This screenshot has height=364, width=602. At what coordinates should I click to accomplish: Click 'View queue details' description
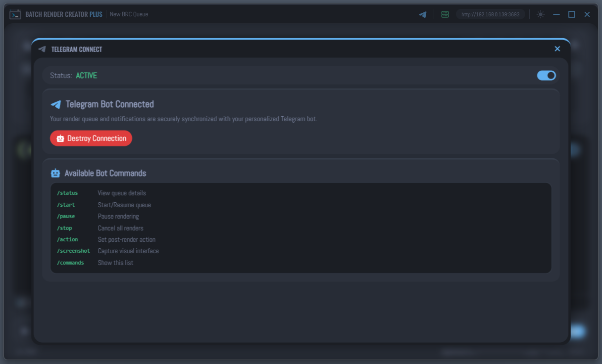pos(122,193)
